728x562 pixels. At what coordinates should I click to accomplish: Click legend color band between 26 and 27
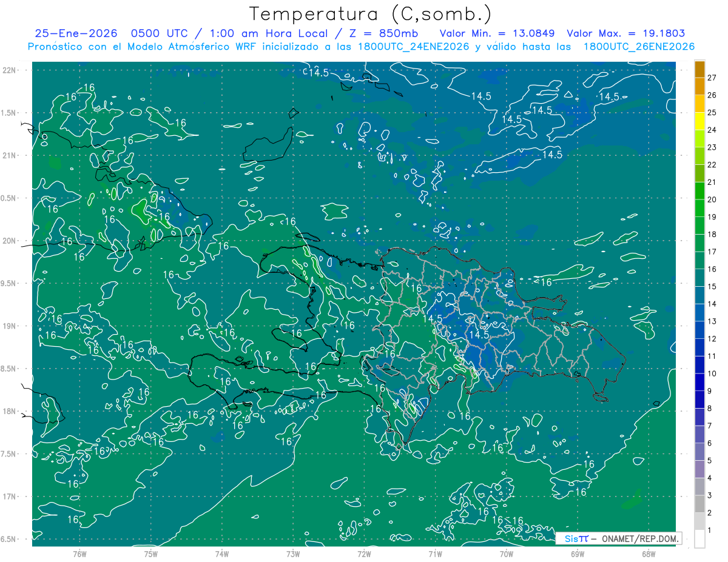(699, 86)
